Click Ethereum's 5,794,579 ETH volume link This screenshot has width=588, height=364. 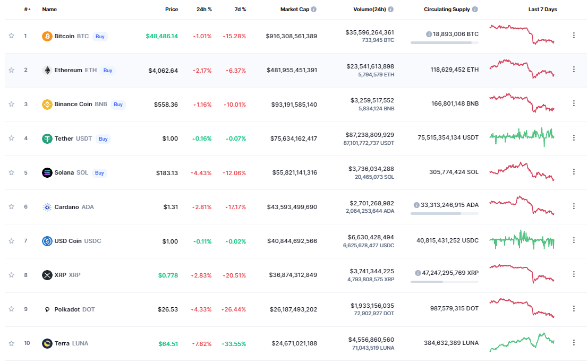pyautogui.click(x=376, y=74)
